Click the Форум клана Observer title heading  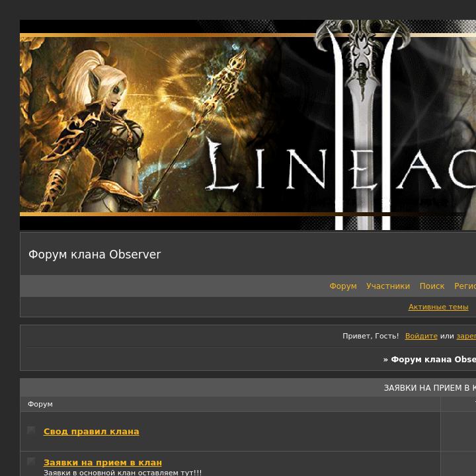pos(95,255)
